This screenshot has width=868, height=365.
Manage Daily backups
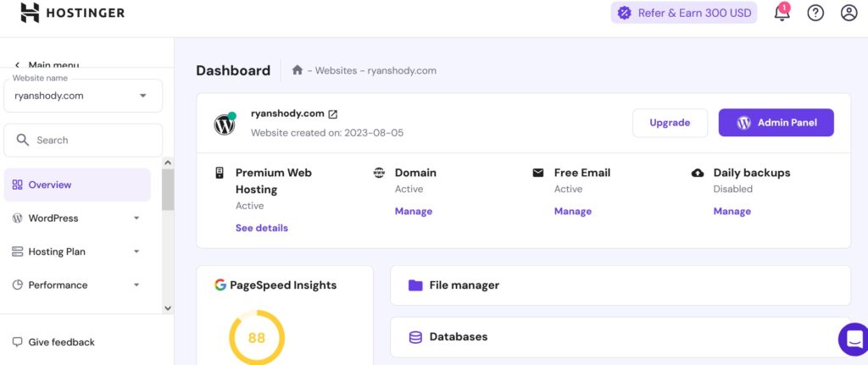point(732,211)
